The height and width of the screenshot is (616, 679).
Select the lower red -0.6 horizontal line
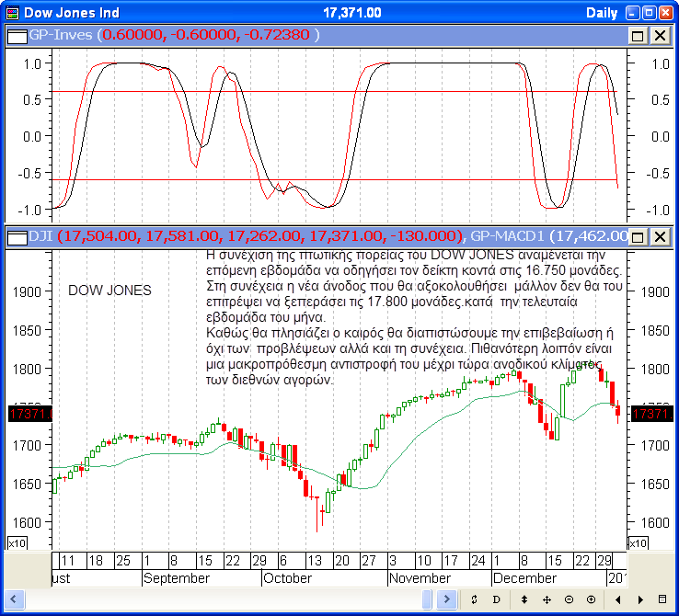click(334, 179)
